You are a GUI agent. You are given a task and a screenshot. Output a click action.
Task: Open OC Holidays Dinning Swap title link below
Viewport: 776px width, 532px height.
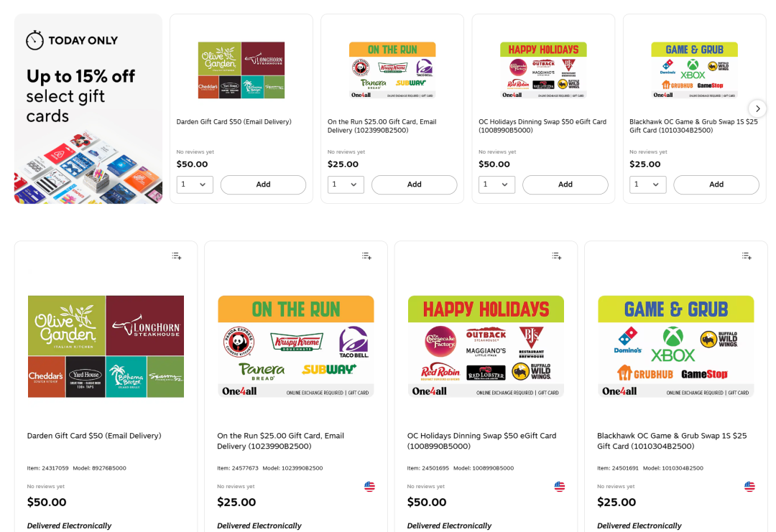(481, 441)
